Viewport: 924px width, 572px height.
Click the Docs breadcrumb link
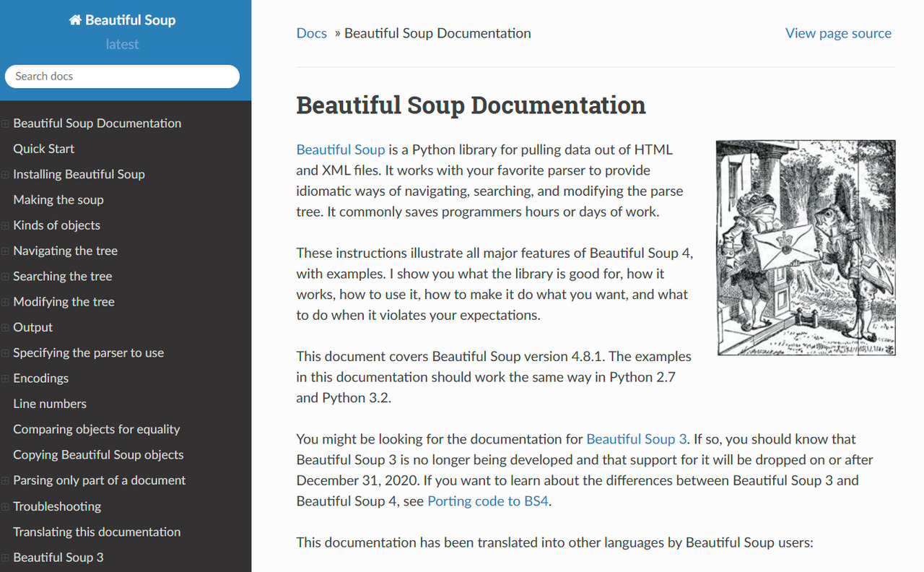(x=311, y=33)
